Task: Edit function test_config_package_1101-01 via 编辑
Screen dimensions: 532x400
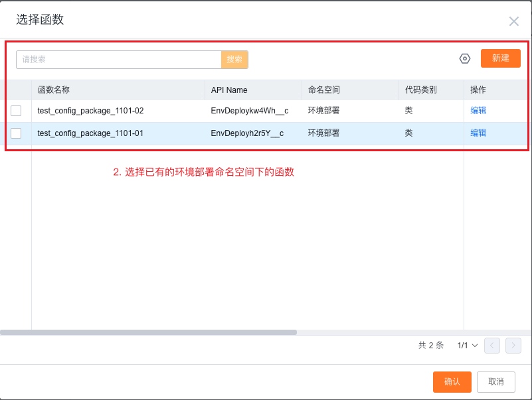Action: click(478, 133)
